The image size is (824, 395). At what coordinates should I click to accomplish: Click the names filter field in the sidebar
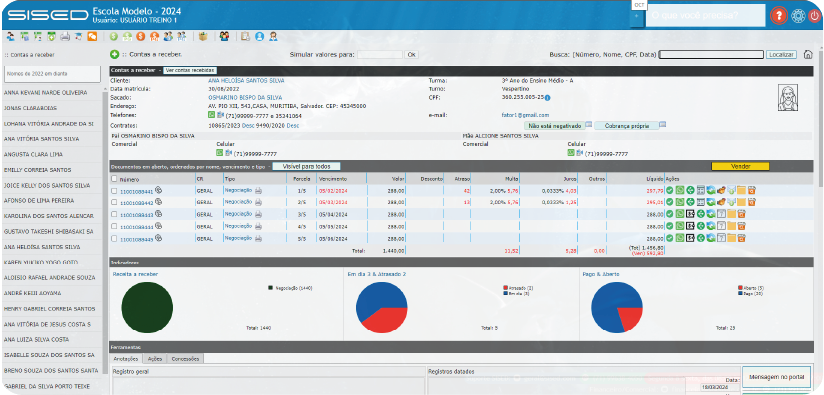pos(52,74)
